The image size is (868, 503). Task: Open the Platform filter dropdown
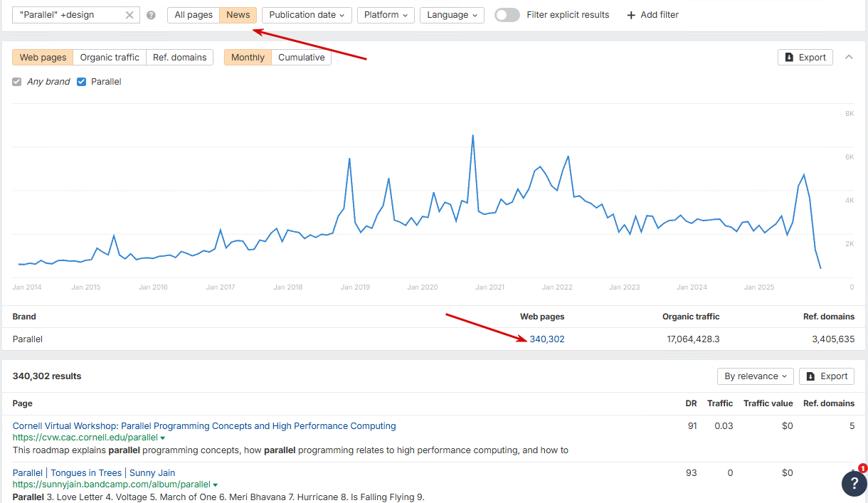point(386,15)
